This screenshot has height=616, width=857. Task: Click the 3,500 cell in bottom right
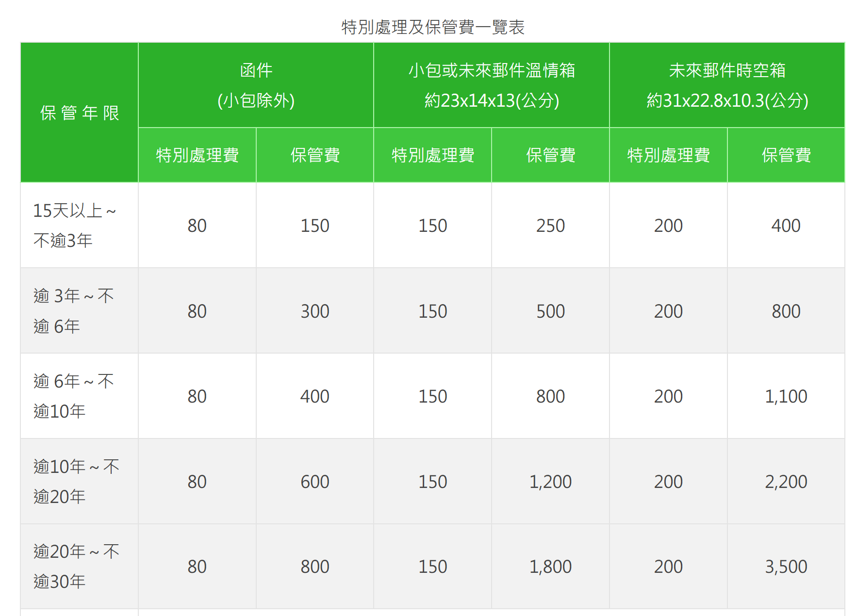tap(786, 567)
